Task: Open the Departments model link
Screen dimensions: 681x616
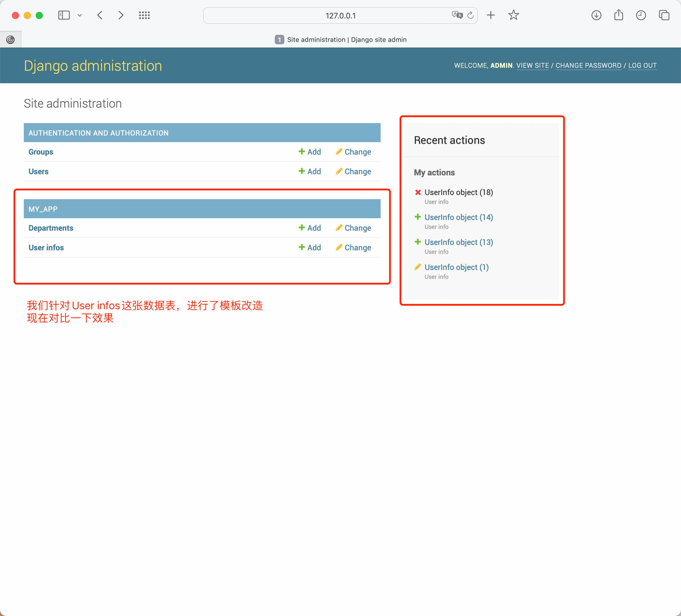Action: click(51, 228)
